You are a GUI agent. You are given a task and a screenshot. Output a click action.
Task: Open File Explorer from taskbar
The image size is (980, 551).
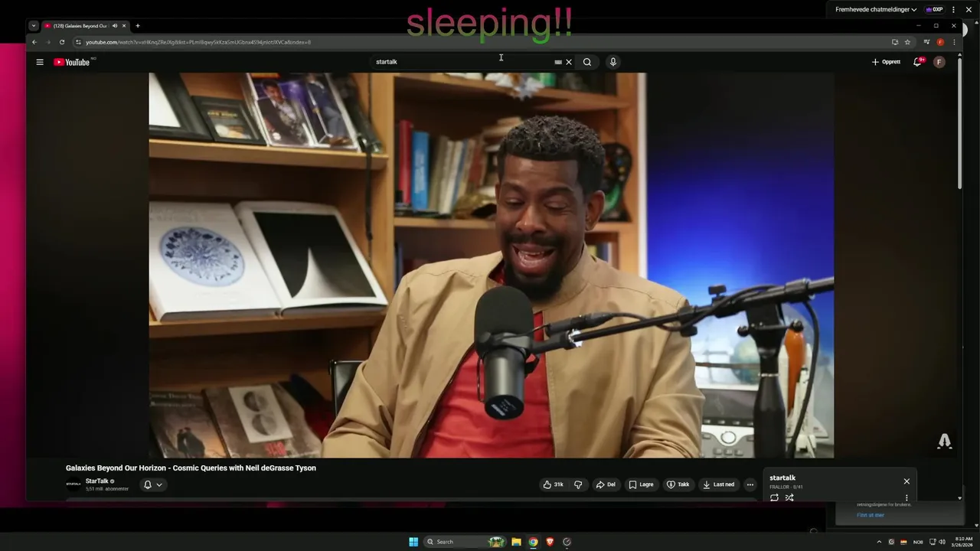coord(516,542)
